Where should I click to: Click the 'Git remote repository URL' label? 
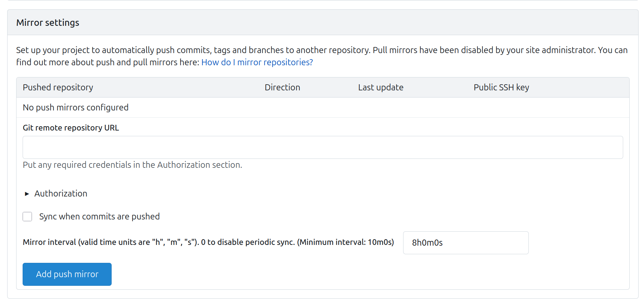click(x=71, y=128)
